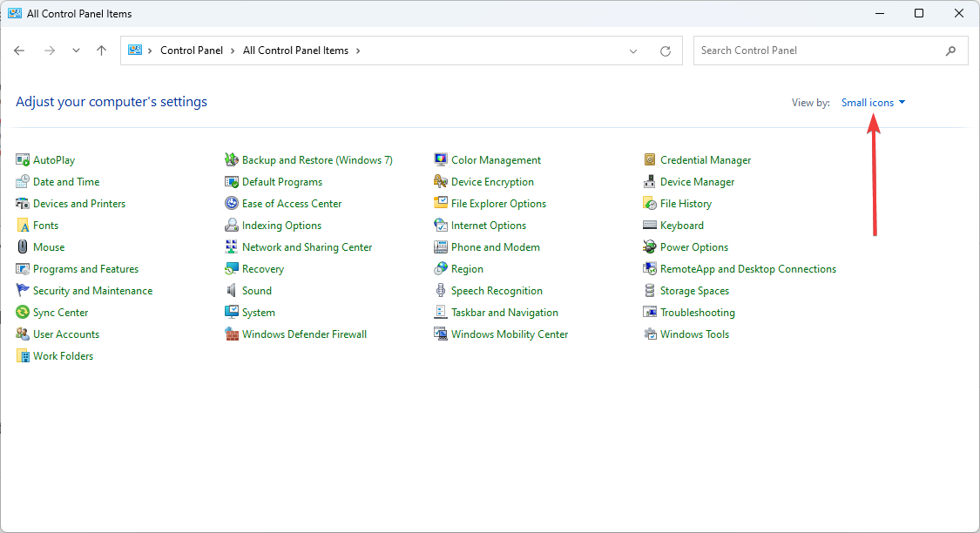Open the Power Options link
The width and height of the screenshot is (980, 533).
[693, 247]
